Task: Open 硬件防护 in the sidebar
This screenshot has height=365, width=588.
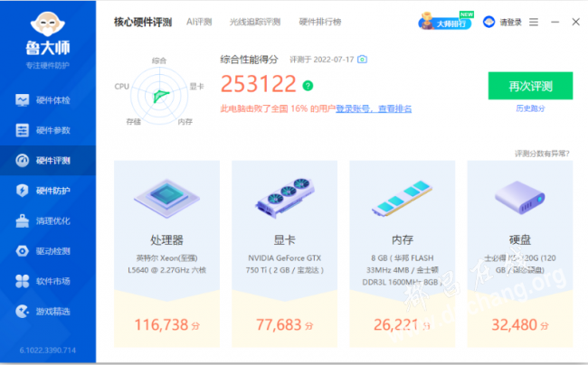Action: [x=48, y=191]
